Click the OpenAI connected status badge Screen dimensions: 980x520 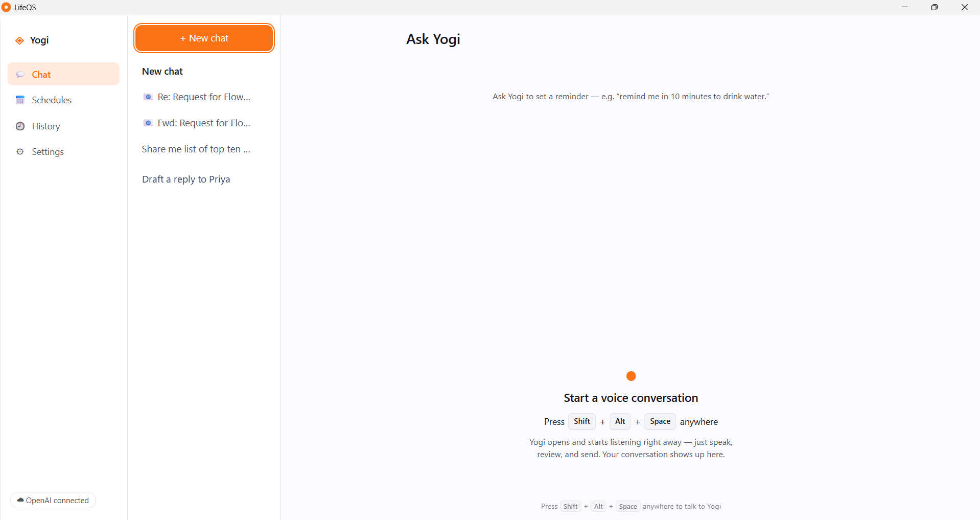[x=53, y=500]
